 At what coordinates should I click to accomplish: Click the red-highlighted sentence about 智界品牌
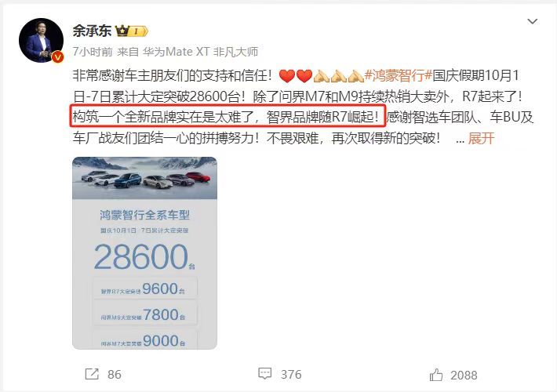228,116
